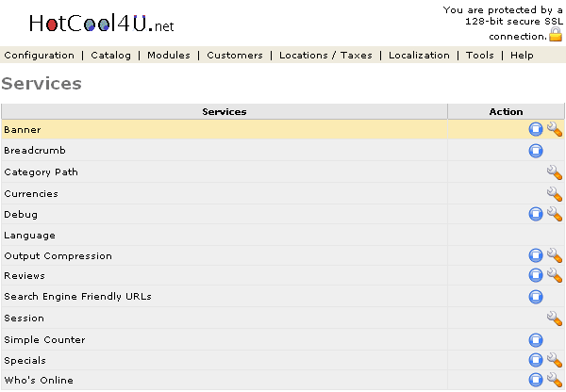Screen dimensions: 566x392
Task: Open the Tools menu
Action: [x=479, y=56]
